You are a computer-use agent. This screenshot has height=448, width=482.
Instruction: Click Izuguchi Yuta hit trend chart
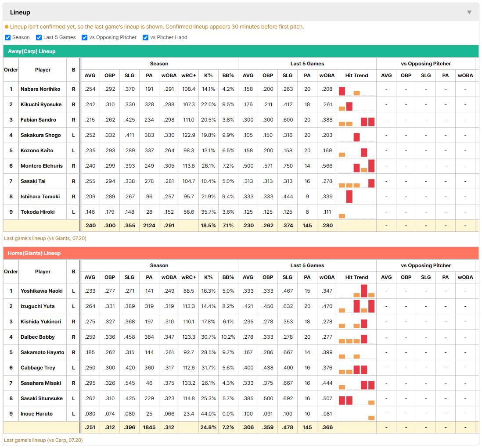coord(356,306)
